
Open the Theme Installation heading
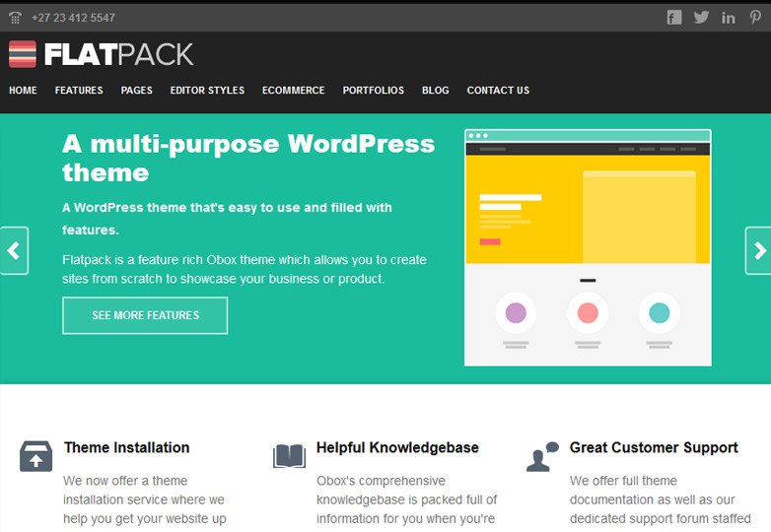(126, 447)
